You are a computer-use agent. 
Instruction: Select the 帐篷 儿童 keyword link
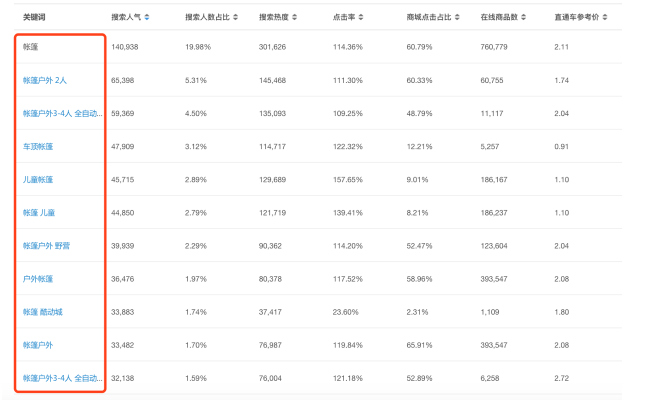(39, 212)
